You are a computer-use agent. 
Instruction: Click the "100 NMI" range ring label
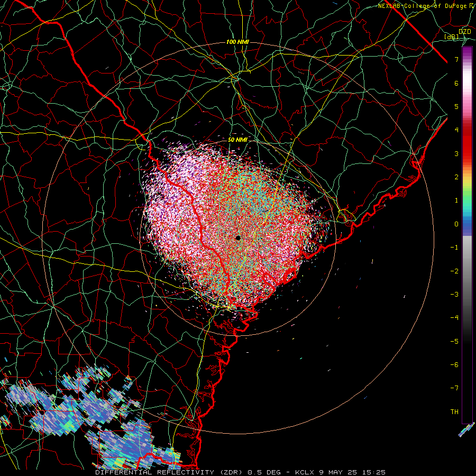(237, 42)
